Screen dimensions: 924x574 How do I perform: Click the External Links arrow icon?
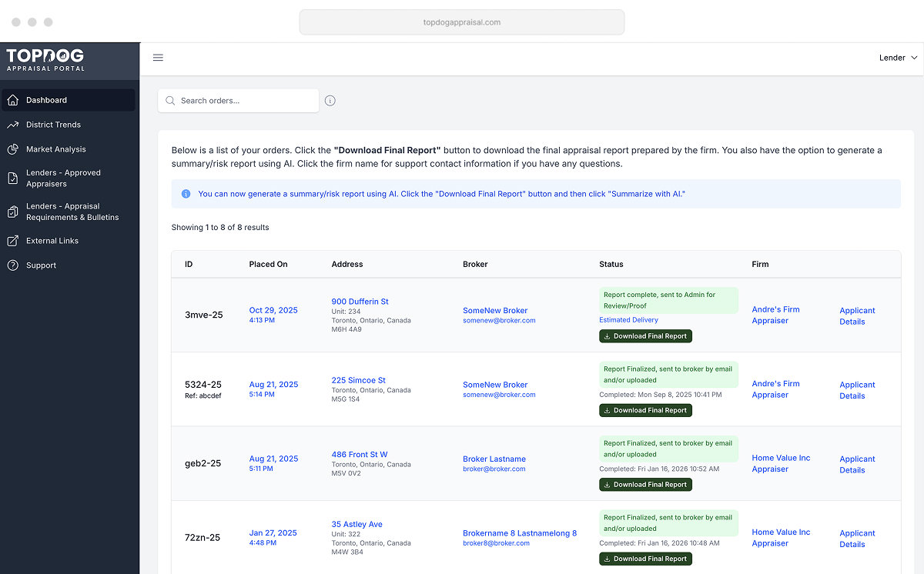12,241
